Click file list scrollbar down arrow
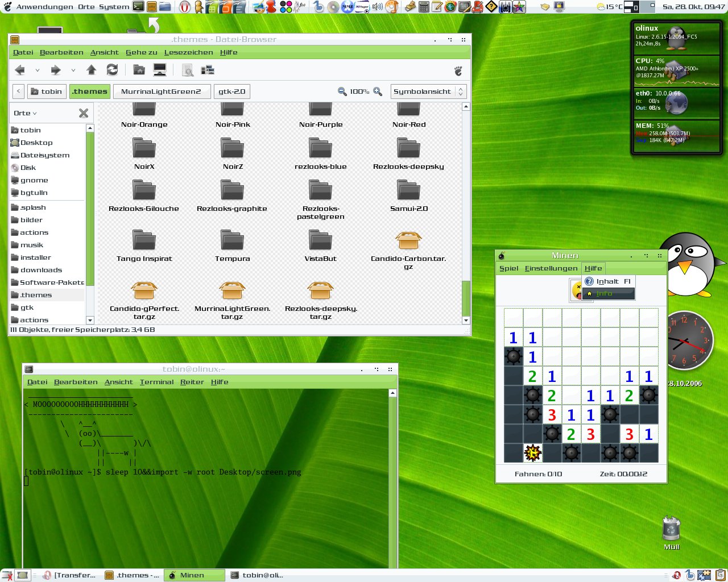This screenshot has width=728, height=582. (x=466, y=321)
